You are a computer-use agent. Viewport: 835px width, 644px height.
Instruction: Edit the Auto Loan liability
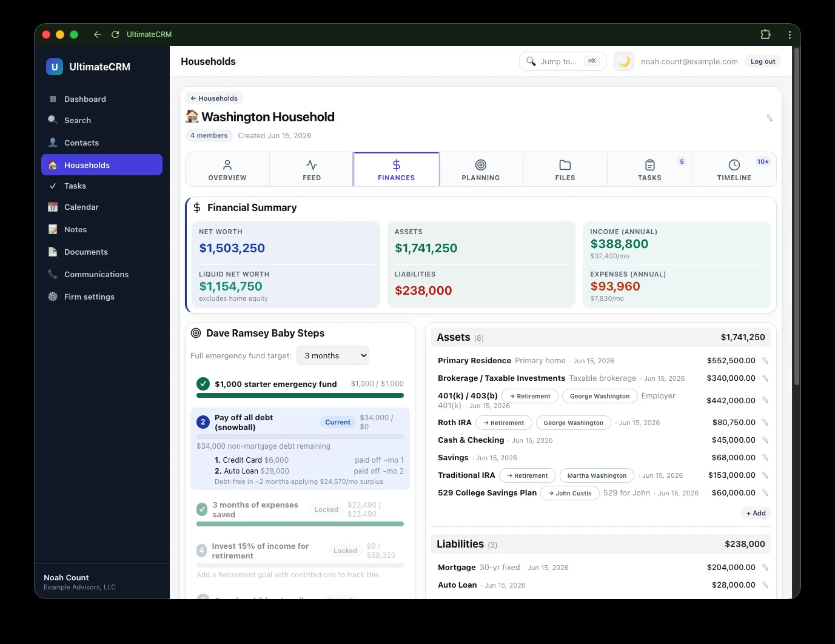(765, 585)
